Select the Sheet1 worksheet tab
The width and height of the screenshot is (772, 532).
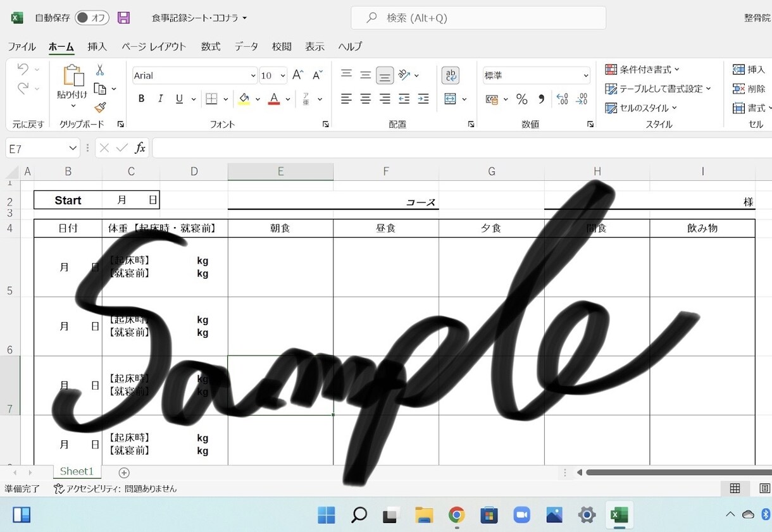(77, 471)
